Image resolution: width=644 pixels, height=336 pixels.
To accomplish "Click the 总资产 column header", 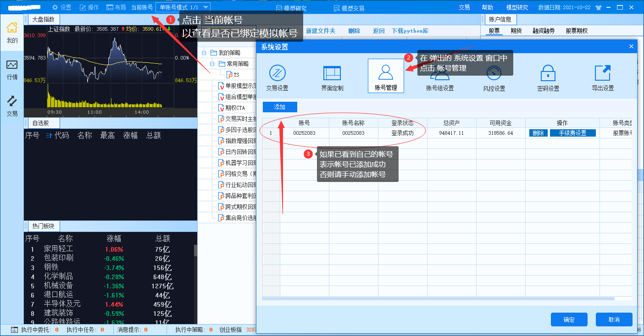I will point(451,123).
